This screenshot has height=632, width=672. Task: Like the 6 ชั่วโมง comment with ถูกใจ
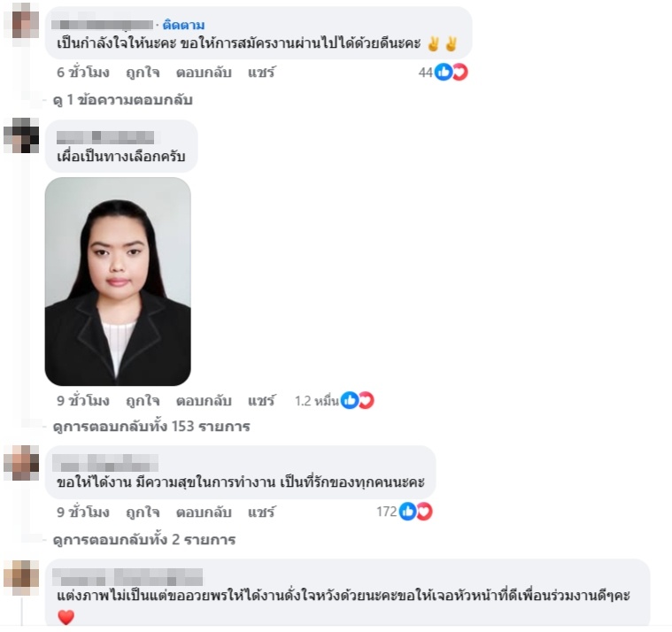(143, 73)
